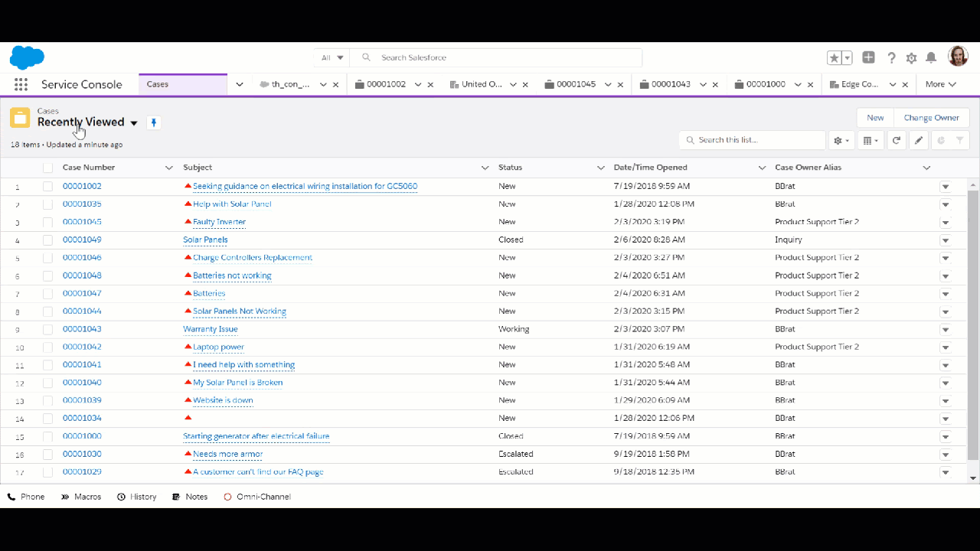Click the pencil edit icon on the list view

pyautogui.click(x=919, y=140)
